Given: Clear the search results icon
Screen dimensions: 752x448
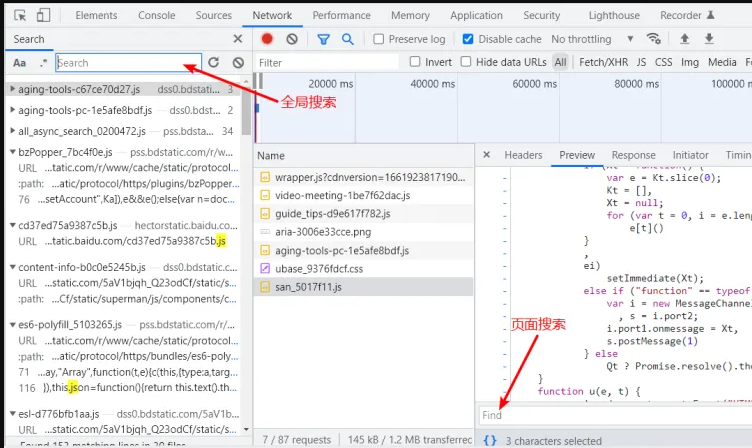Looking at the screenshot, I should point(238,62).
